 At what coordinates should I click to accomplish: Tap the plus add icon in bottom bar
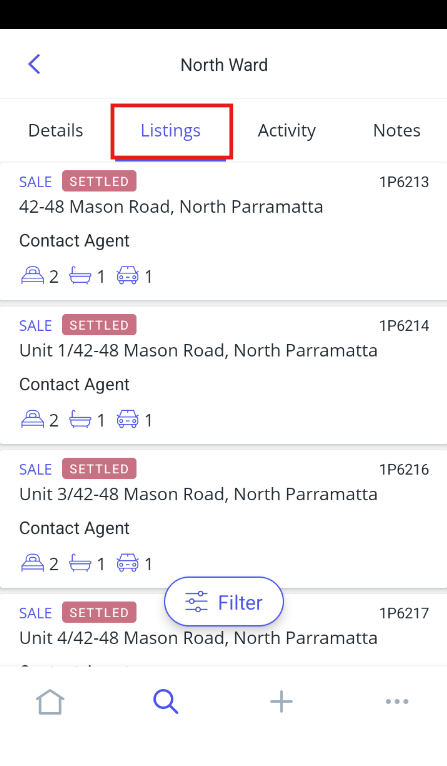point(281,702)
